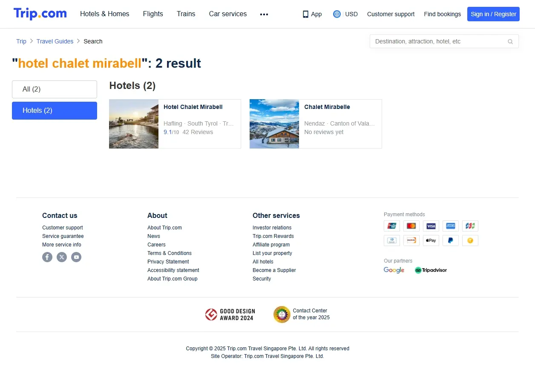Open About Trip.com link
The image size is (535, 392).
[x=164, y=228]
